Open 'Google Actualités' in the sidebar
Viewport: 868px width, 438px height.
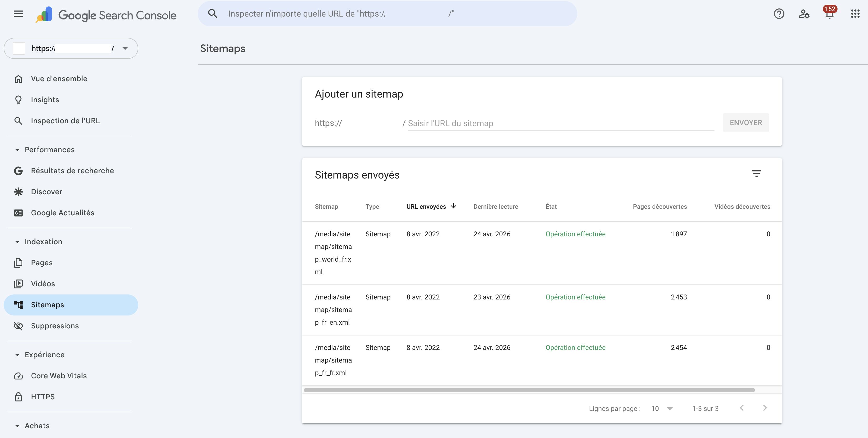(x=62, y=213)
